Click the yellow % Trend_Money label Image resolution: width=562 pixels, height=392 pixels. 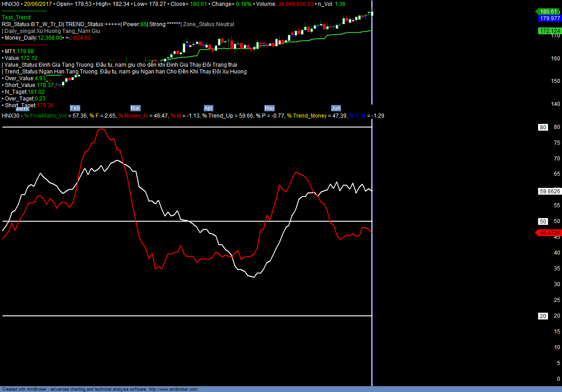click(x=309, y=116)
